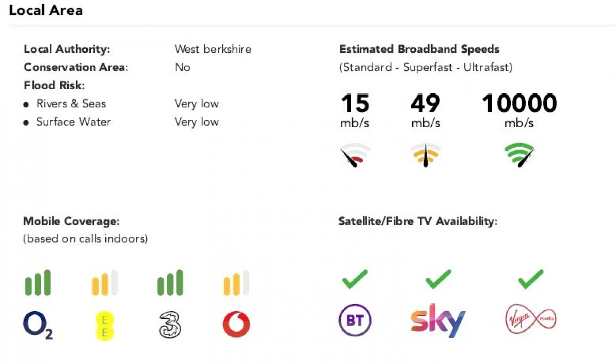Click the orange superfast speed gauge icon
This screenshot has width=616, height=364.
426,155
